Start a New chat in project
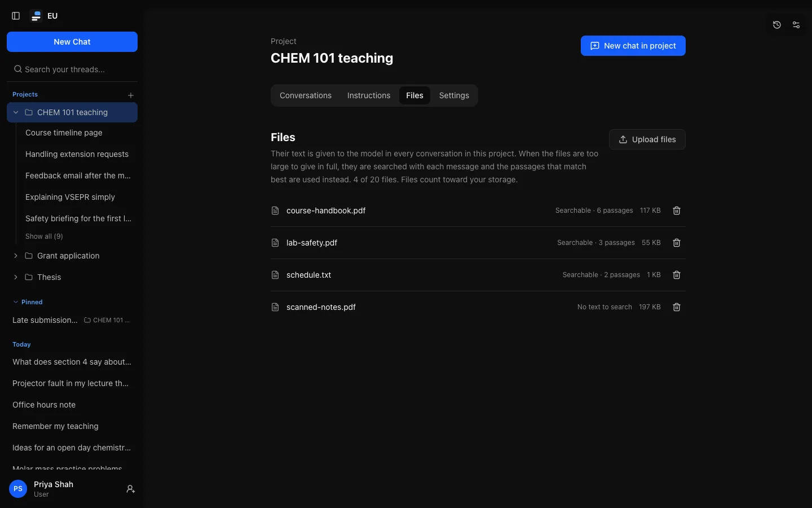Viewport: 812px width, 508px height. [633, 46]
